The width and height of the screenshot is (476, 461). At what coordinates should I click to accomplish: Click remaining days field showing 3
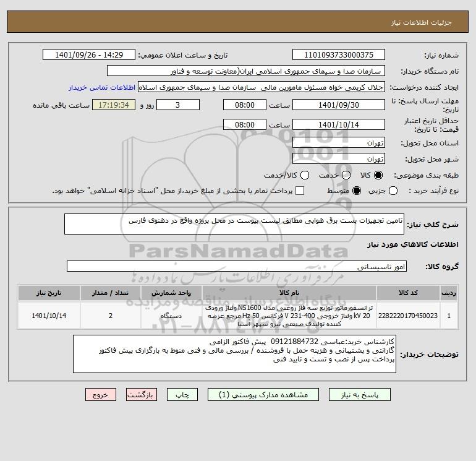(178, 105)
